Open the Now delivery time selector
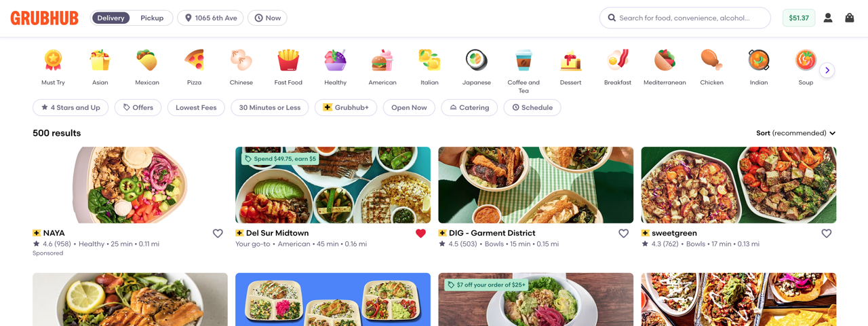The image size is (868, 326). (267, 18)
